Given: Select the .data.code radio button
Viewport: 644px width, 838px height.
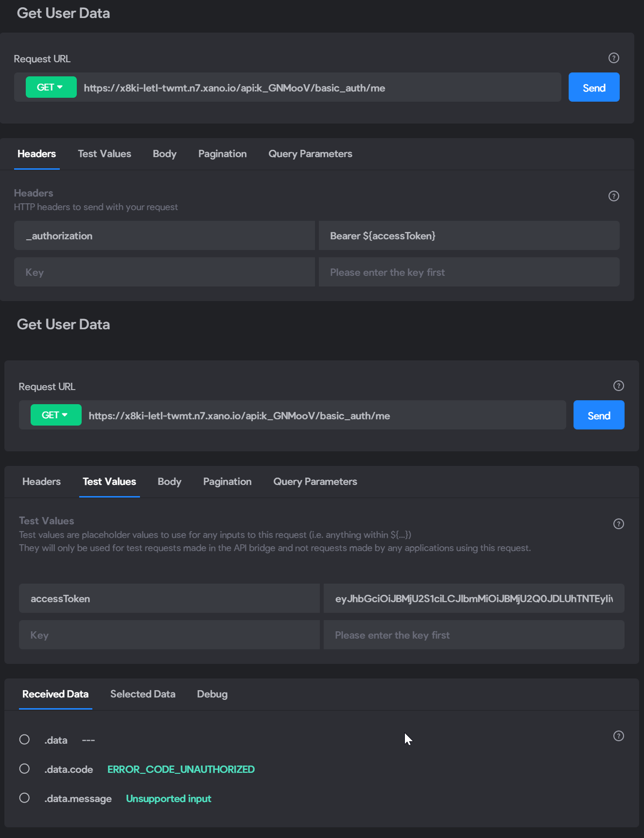Looking at the screenshot, I should [x=24, y=769].
